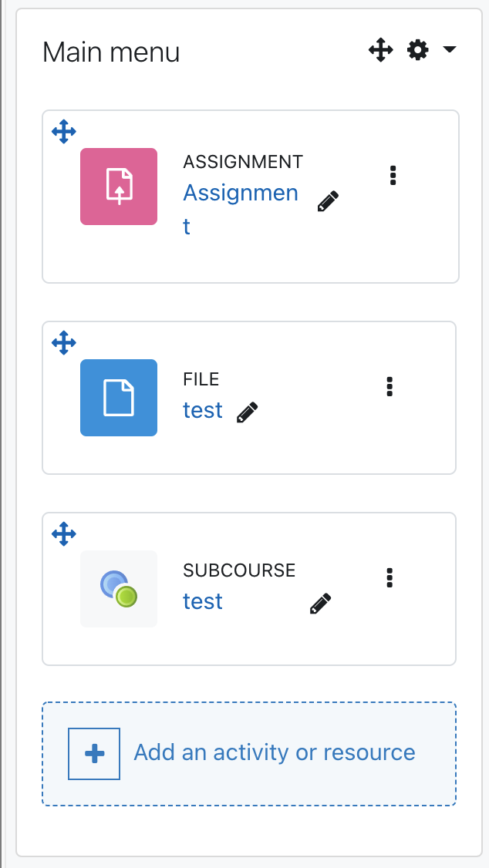Open the Main menu block gear settings

tap(417, 50)
